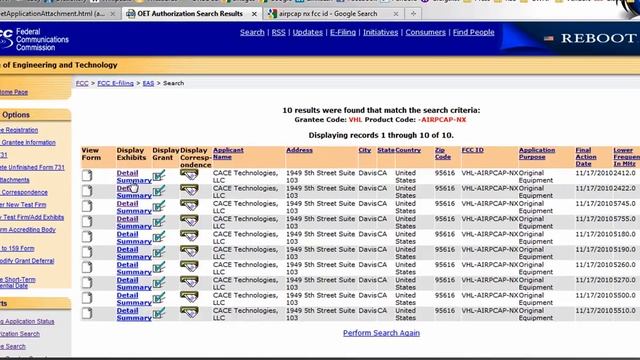Viewport: 640px width, 360px height.
Task: Open the correspondence envelope icon in the 5260.0 row
Action: pos(189,267)
